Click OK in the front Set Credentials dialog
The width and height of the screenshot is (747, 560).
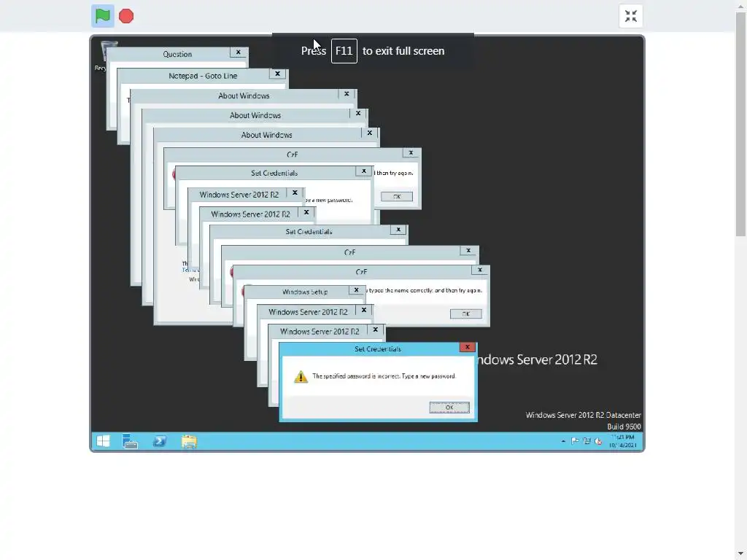(449, 407)
